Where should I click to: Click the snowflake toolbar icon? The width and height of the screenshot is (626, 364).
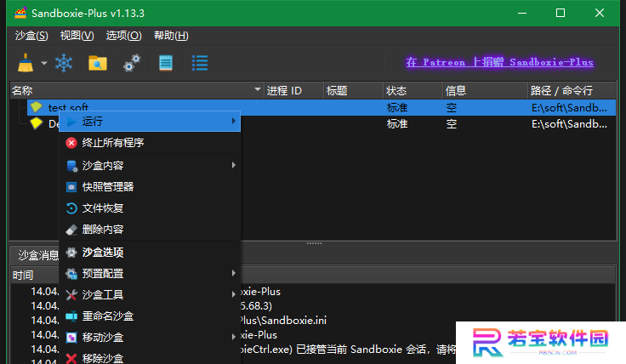(64, 63)
